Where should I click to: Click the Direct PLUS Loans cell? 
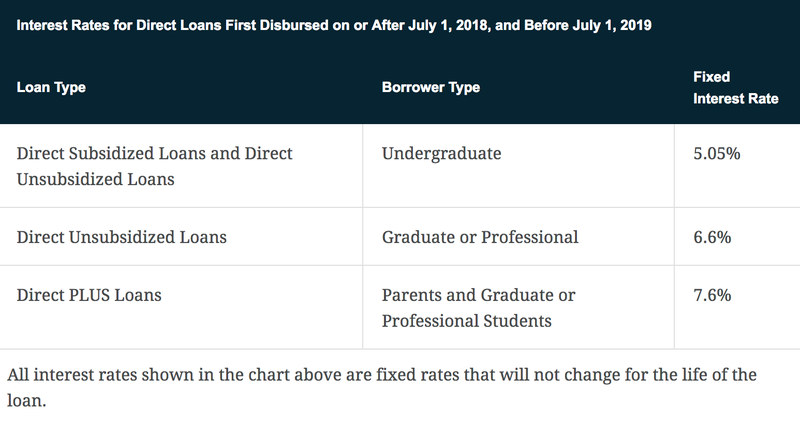pyautogui.click(x=89, y=295)
